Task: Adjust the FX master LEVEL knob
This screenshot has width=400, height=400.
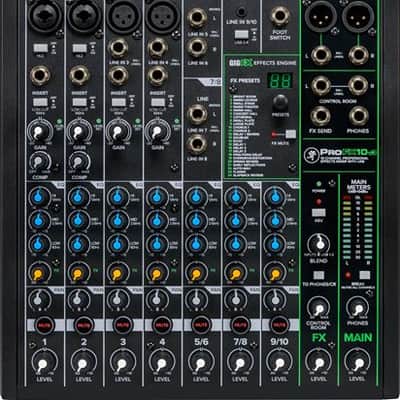Action: coord(318,363)
